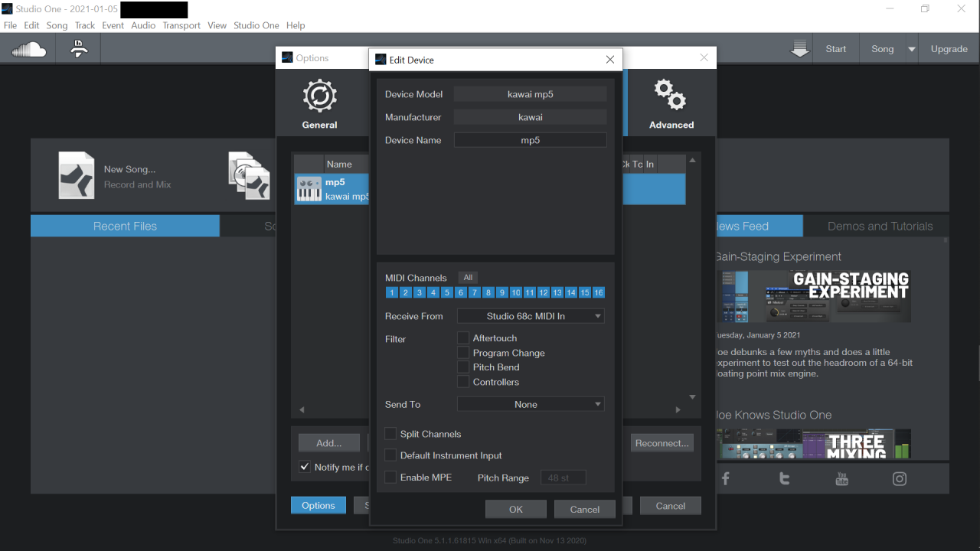Open the Edit menu
980x551 pixels.
pyautogui.click(x=31, y=25)
